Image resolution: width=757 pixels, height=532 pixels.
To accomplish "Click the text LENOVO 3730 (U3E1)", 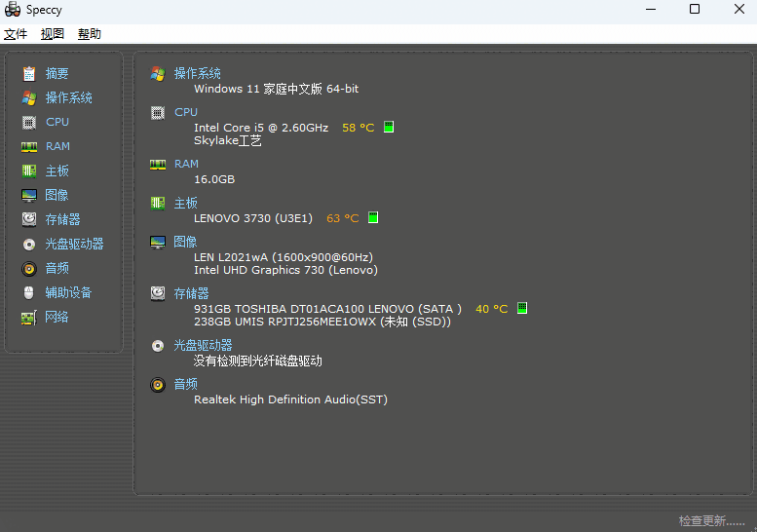I will (x=253, y=218).
